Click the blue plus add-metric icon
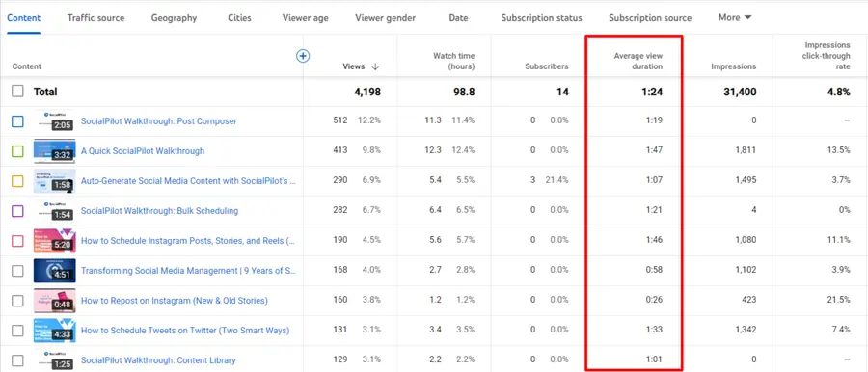 [x=303, y=56]
